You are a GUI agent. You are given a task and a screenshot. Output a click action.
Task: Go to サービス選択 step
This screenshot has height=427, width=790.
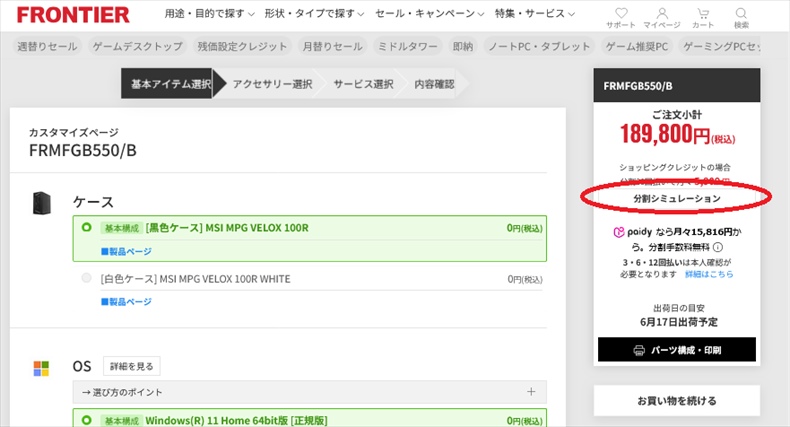coord(363,84)
